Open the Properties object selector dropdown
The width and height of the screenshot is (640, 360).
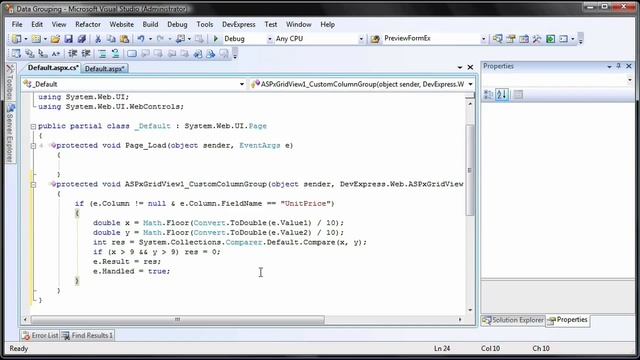(x=629, y=80)
